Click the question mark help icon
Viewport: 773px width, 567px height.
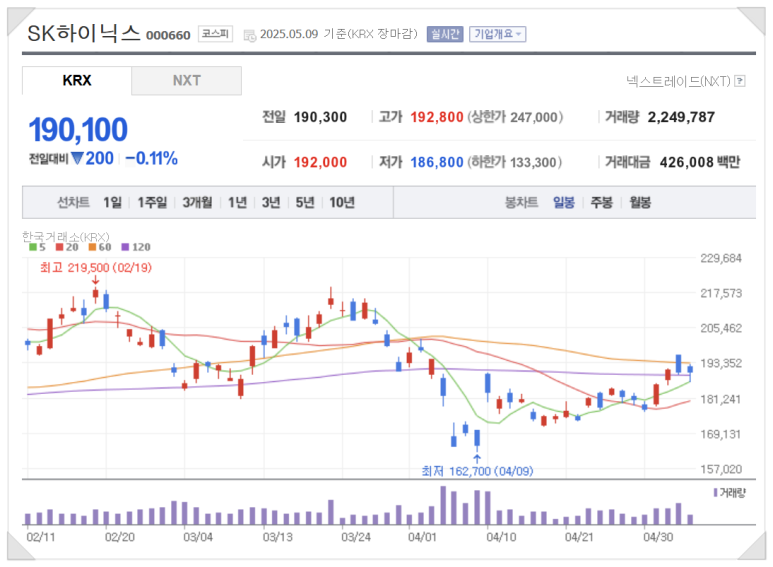click(739, 81)
